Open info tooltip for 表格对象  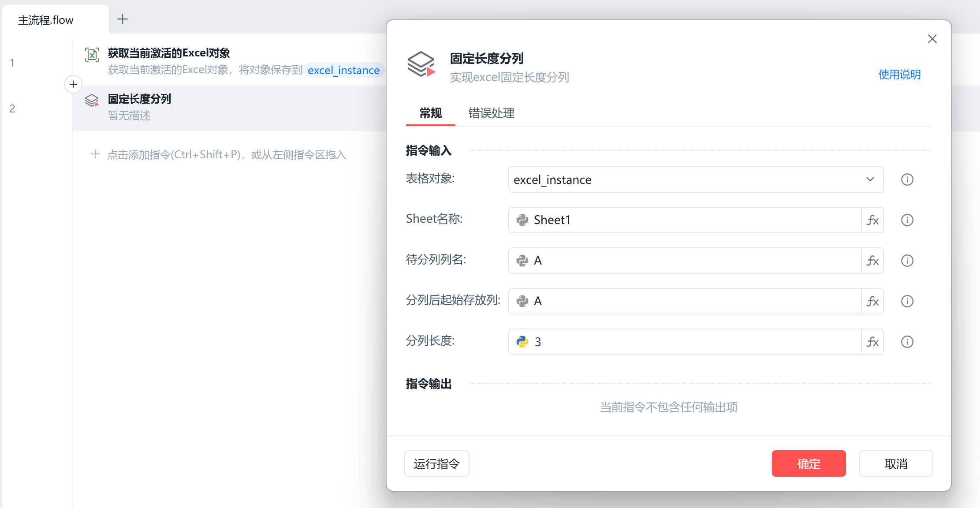tap(907, 179)
